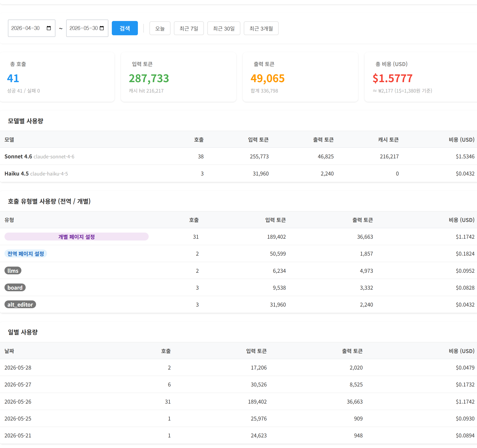
Task: Click the 유형 column header
Action: [x=9, y=220]
